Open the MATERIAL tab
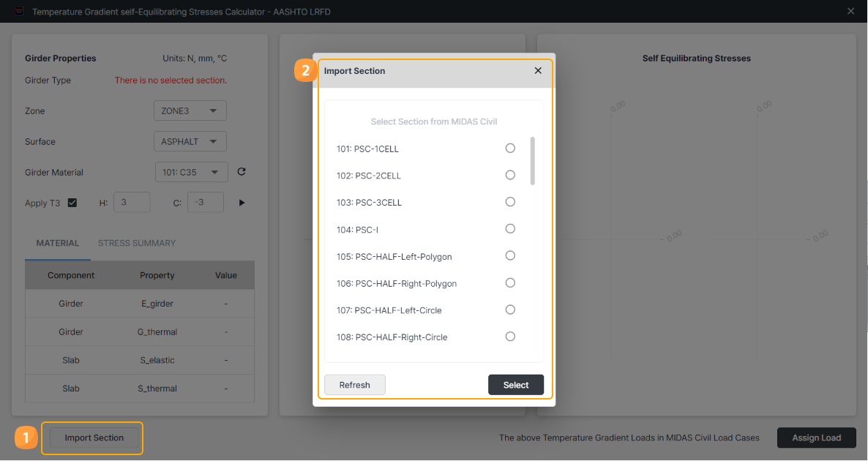 pyautogui.click(x=58, y=243)
